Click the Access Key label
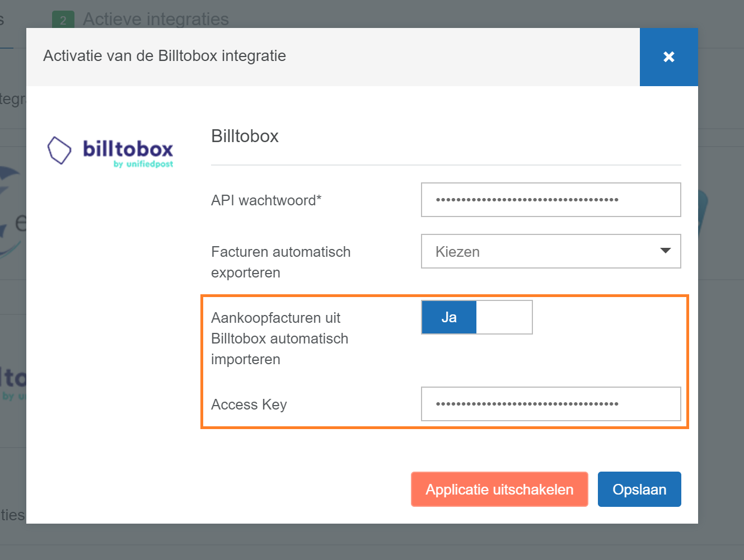Screen dimensions: 744x560 249,404
